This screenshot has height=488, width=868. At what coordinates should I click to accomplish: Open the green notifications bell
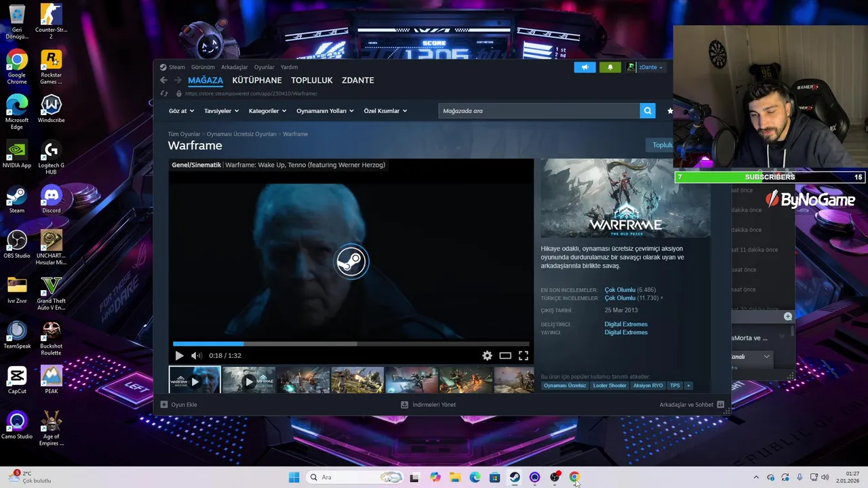point(610,67)
